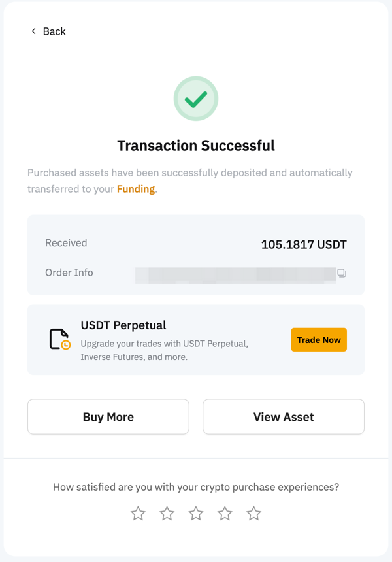
Task: Click the back chevron arrow icon
Action: click(x=33, y=31)
